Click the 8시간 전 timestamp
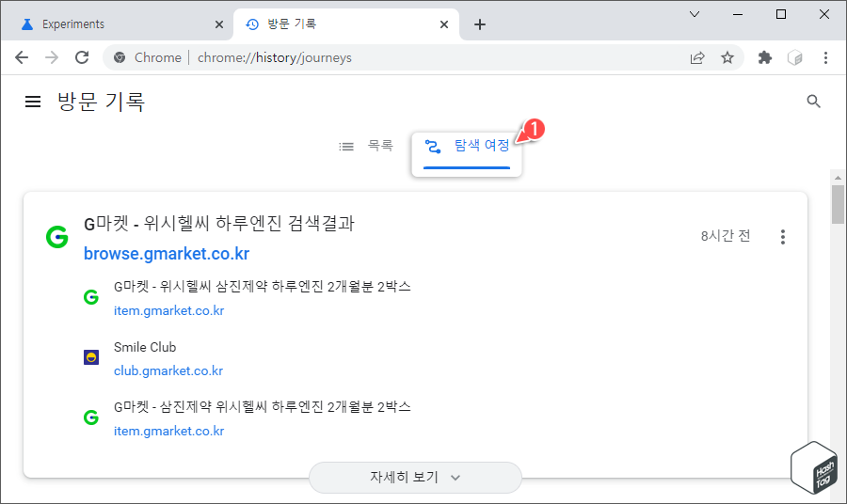The height and width of the screenshot is (504, 847). 726,236
